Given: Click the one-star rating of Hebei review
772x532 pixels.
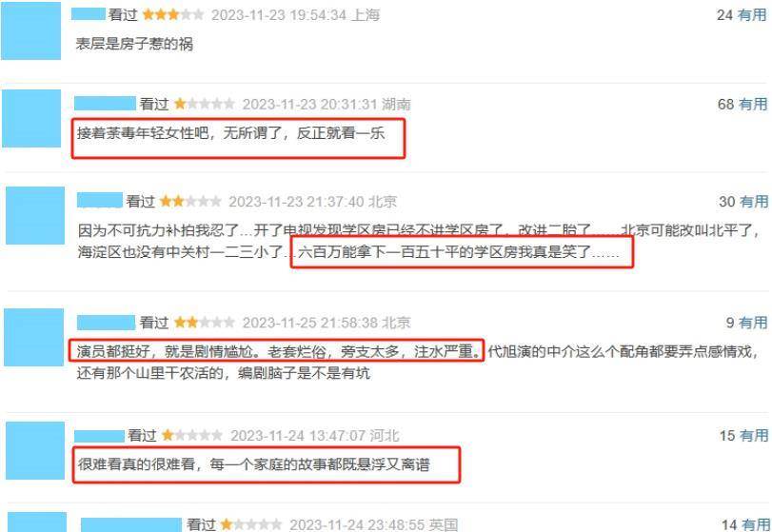Looking at the screenshot, I should click(x=192, y=436).
